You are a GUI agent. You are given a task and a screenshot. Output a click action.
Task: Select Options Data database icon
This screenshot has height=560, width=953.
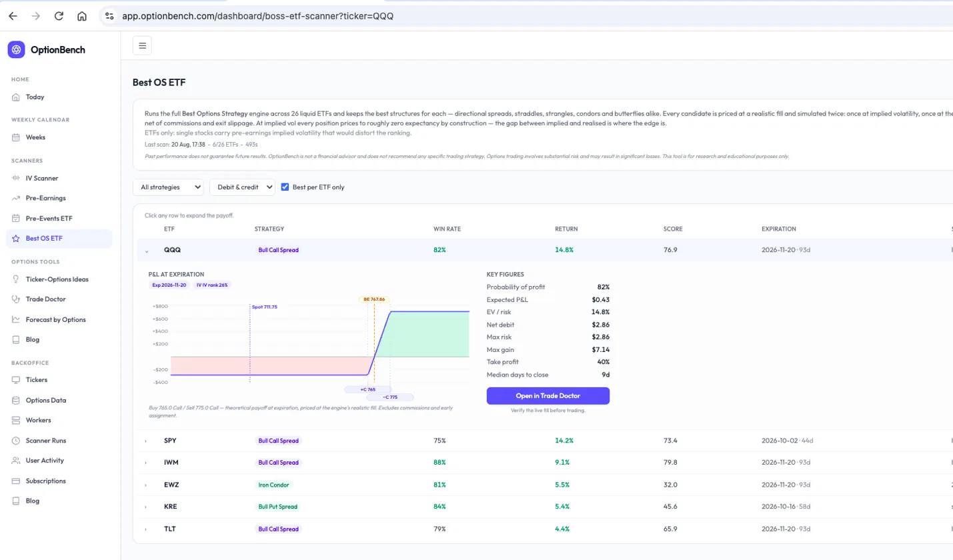(16, 400)
